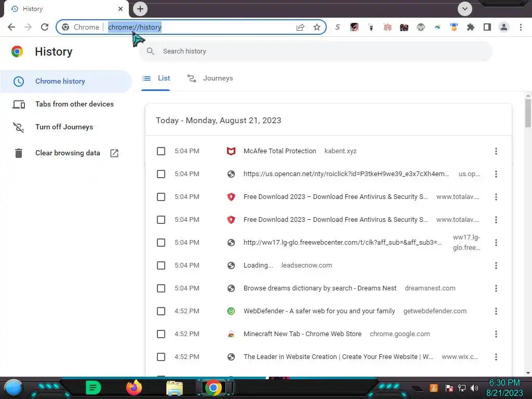
Task: Check the McAfee Total Protection entry
Action: 161,151
